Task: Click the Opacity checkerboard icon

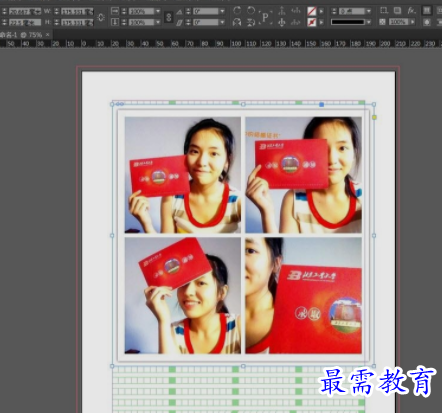Action: tap(382, 22)
